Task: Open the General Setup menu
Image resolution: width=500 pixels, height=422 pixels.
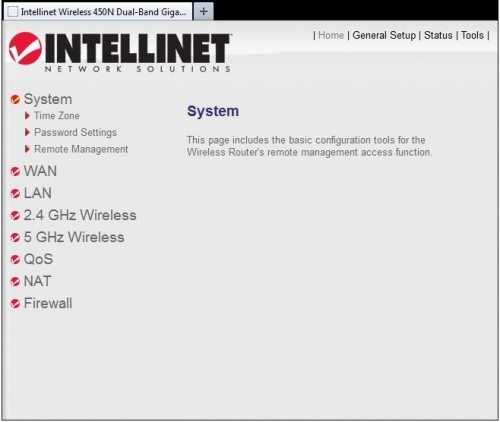Action: click(384, 35)
